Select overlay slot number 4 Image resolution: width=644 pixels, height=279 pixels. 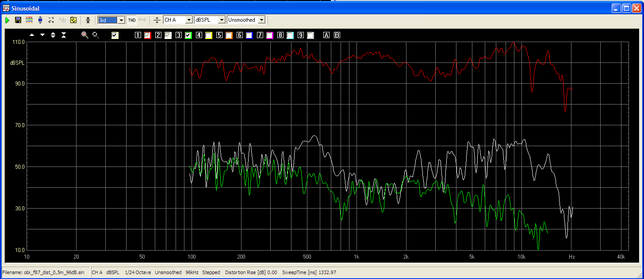(199, 35)
